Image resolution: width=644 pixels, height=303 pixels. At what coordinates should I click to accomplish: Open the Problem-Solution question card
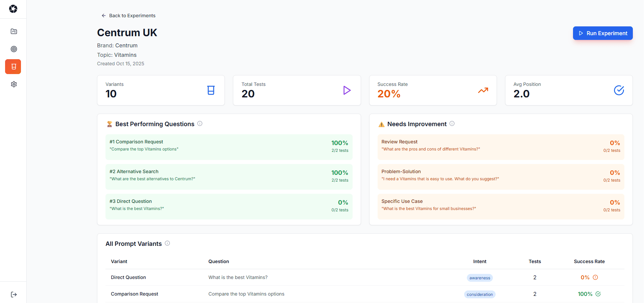point(500,177)
